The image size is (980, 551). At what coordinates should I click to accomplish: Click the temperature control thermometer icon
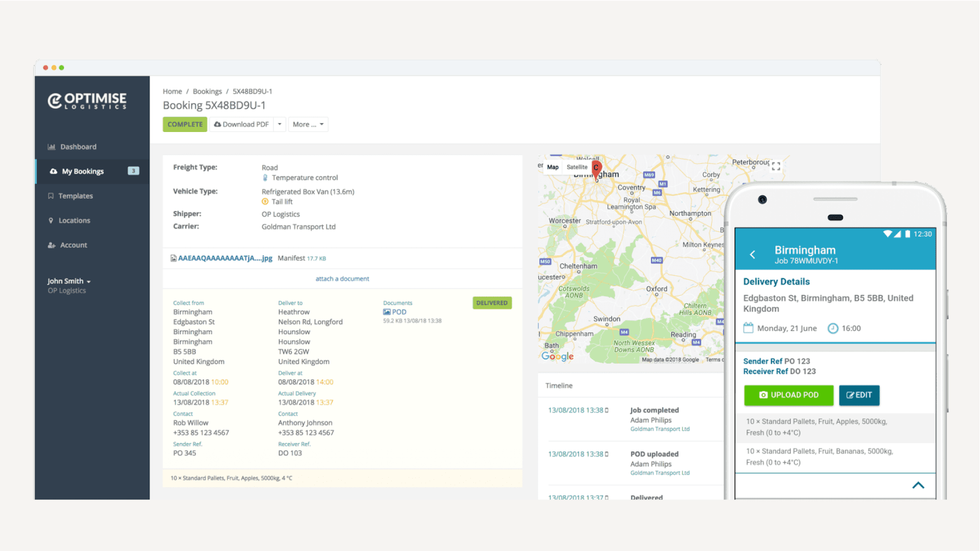[x=265, y=177]
